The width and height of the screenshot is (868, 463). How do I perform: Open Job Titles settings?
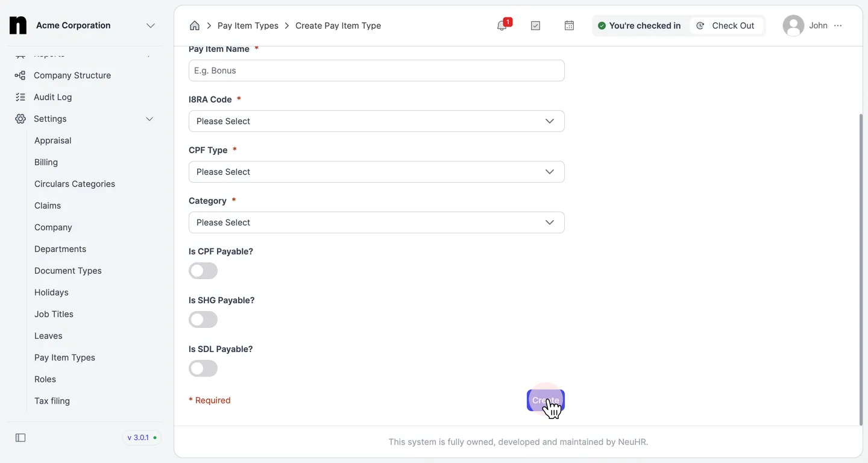point(54,314)
